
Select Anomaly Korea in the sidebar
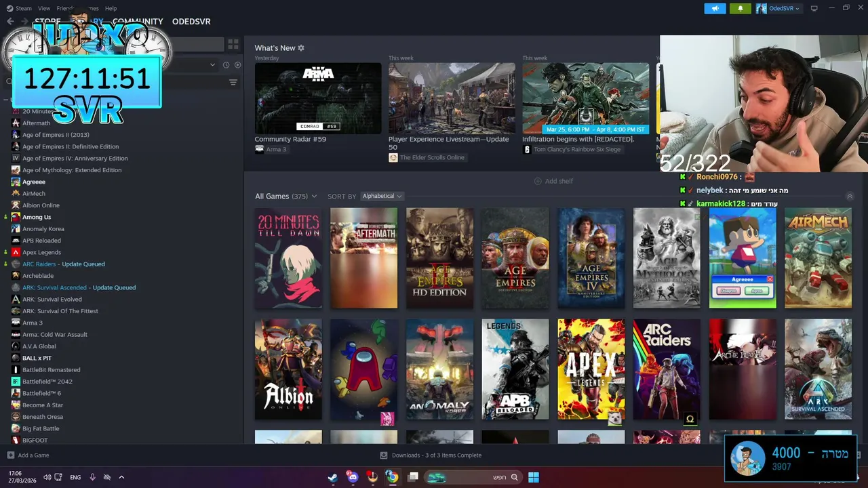(43, 229)
